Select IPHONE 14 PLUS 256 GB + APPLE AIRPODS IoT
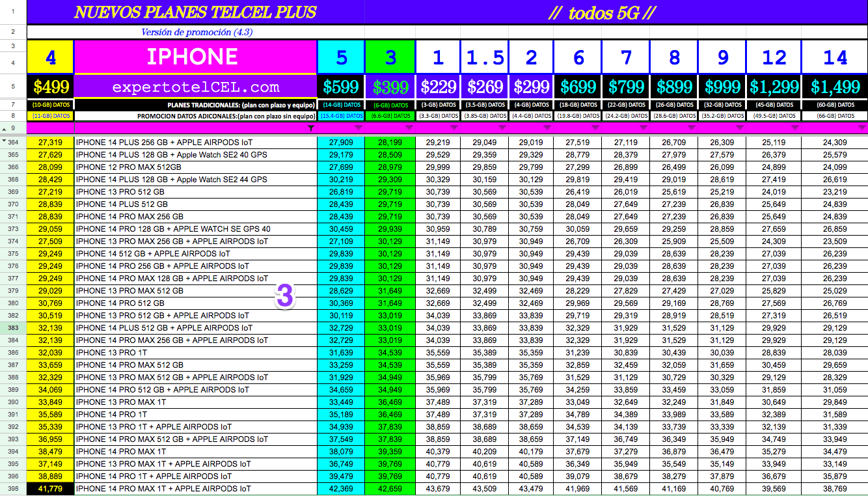The image size is (868, 496). 196,143
